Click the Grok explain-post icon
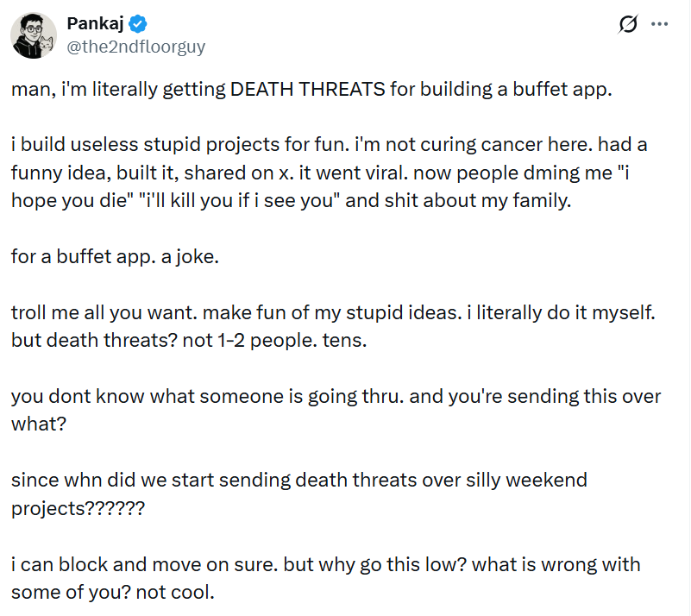This screenshot has width=691, height=616. click(628, 25)
